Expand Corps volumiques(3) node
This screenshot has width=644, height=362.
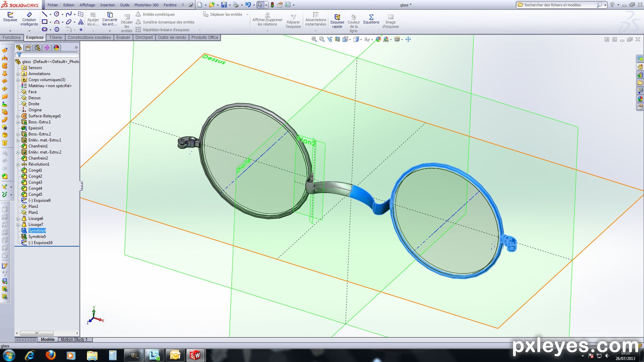(x=18, y=80)
